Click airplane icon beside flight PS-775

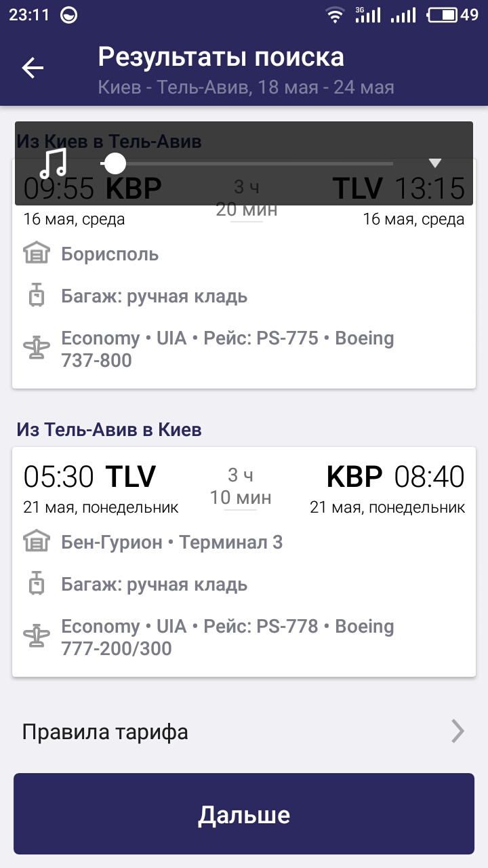[x=37, y=349]
